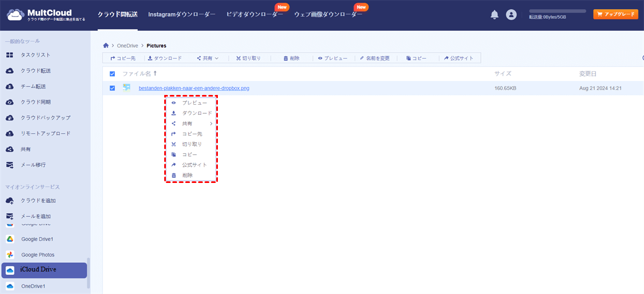Image resolution: width=644 pixels, height=294 pixels.
Task: Click 削除 in the toolbar
Action: (x=291, y=58)
